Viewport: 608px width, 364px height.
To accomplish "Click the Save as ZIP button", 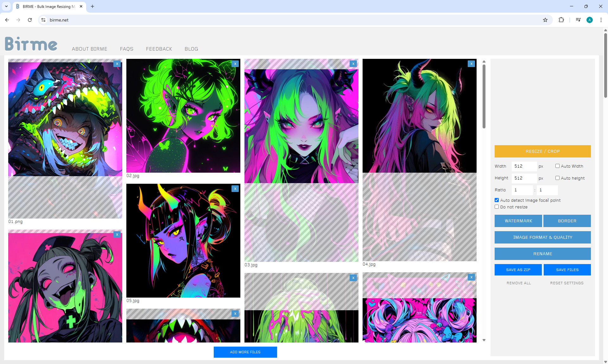I will click(x=518, y=270).
